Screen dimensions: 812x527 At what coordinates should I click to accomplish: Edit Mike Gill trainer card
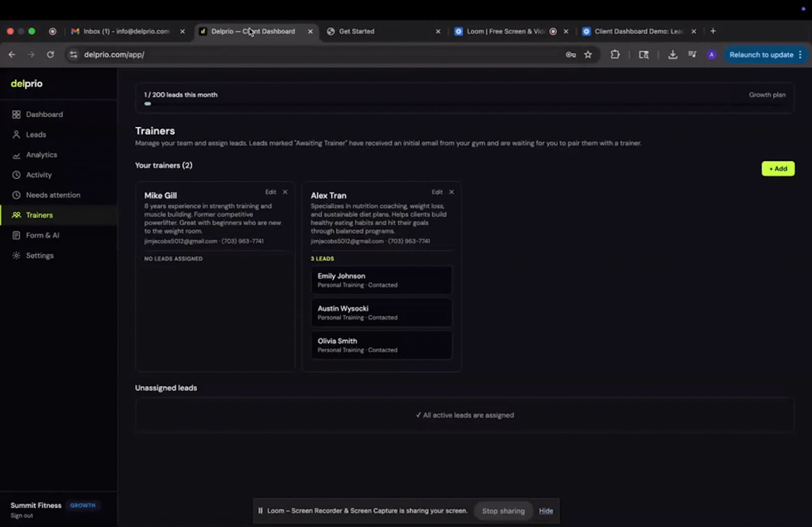click(x=270, y=192)
